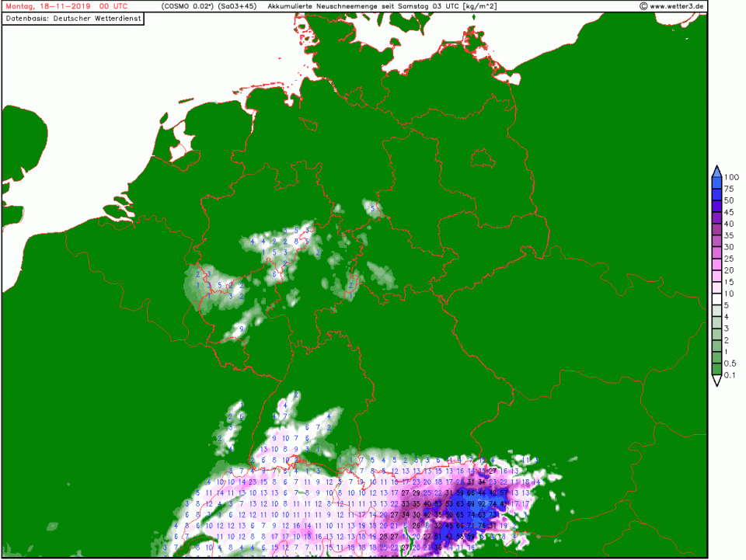Click the maximum snow value 92 on map

click(482, 503)
